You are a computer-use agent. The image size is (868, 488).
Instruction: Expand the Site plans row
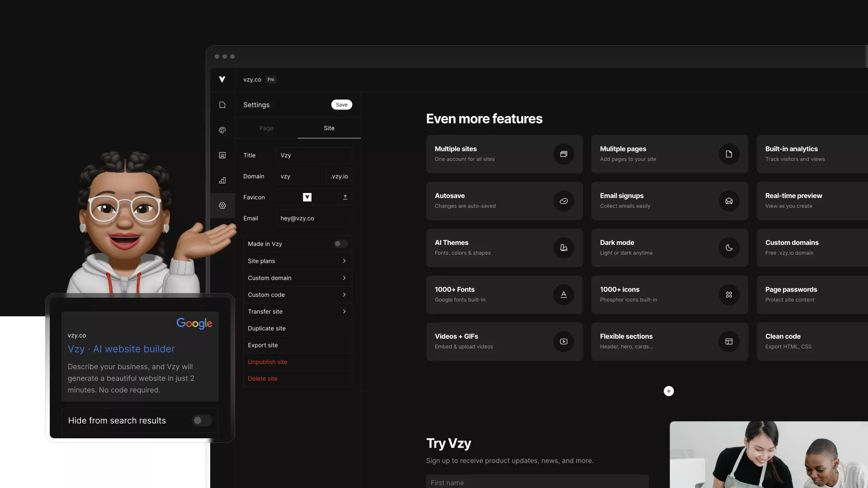297,261
